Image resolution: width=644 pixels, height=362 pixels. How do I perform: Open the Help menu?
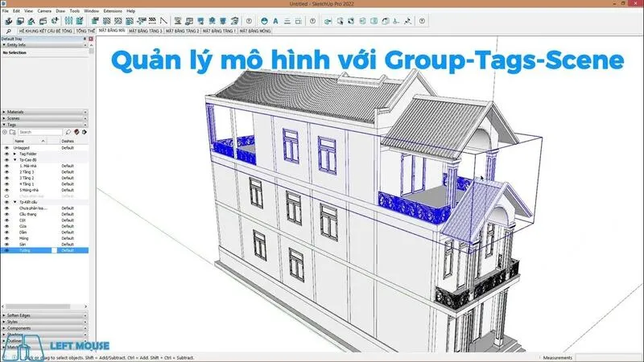pos(130,11)
